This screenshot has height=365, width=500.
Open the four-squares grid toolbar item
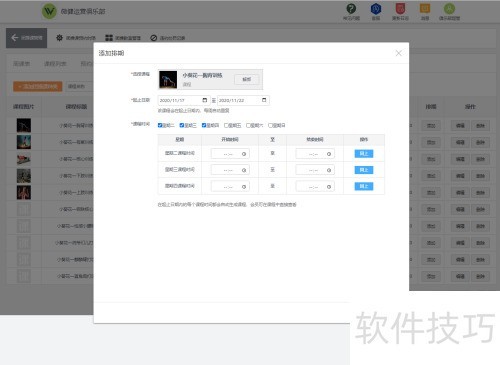123,38
